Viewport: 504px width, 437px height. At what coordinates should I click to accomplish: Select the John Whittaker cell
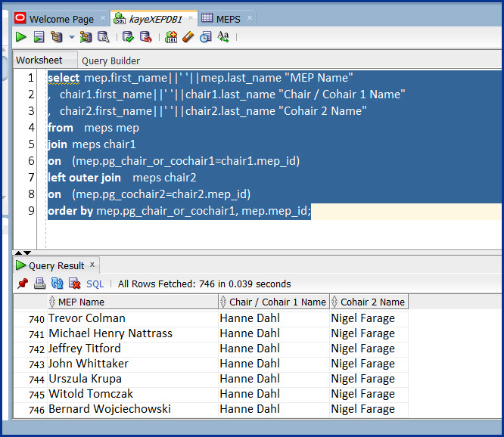133,364
